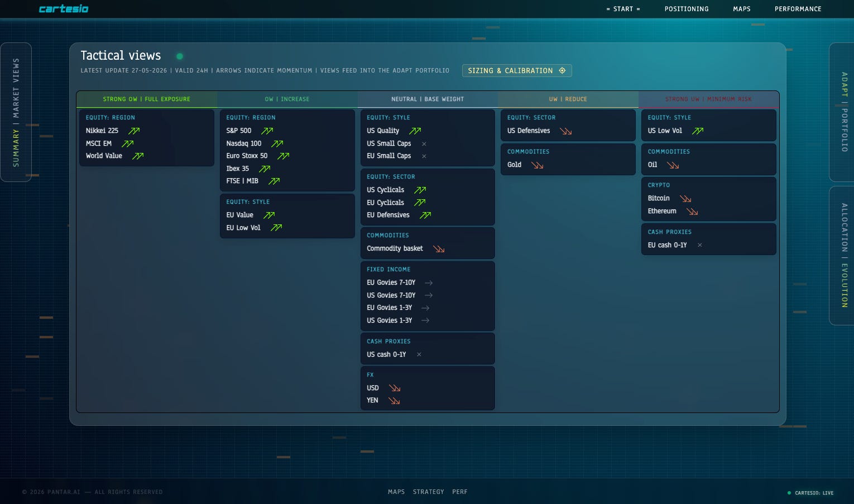
Task: Click the down arrow next to Gold
Action: (x=538, y=165)
